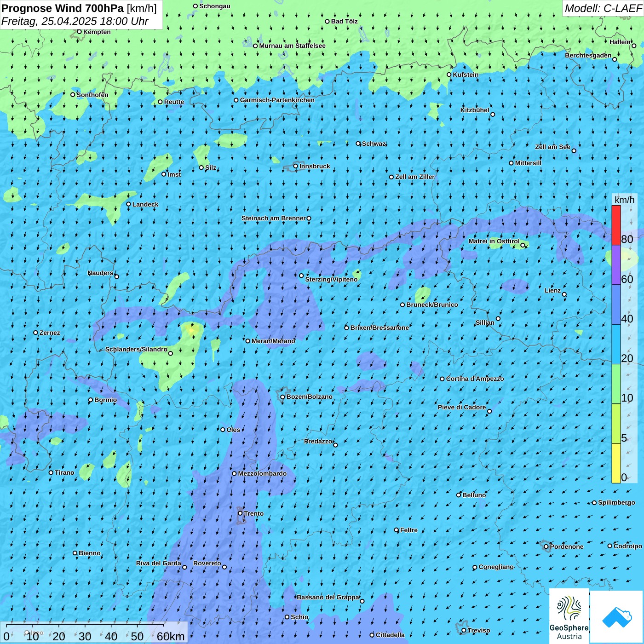Click the Feltre location dot

pyautogui.click(x=397, y=530)
